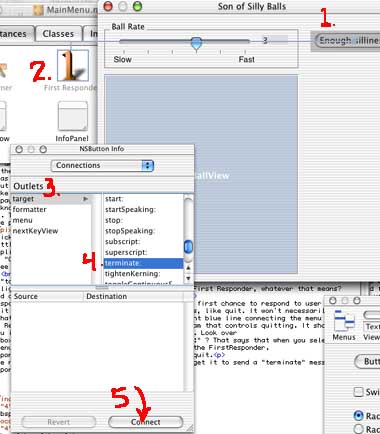
Task: Click the actions list scrollbar thumb
Action: tap(188, 247)
